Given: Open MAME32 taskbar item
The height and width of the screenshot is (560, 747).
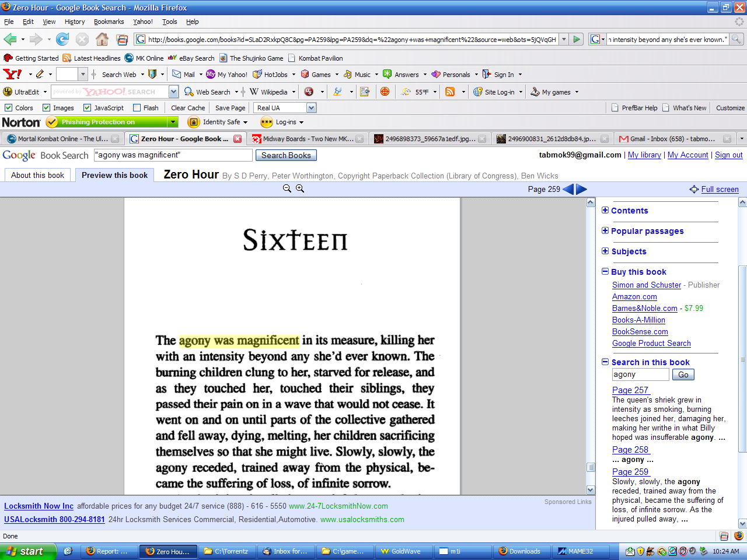Looking at the screenshot, I should pos(581,551).
